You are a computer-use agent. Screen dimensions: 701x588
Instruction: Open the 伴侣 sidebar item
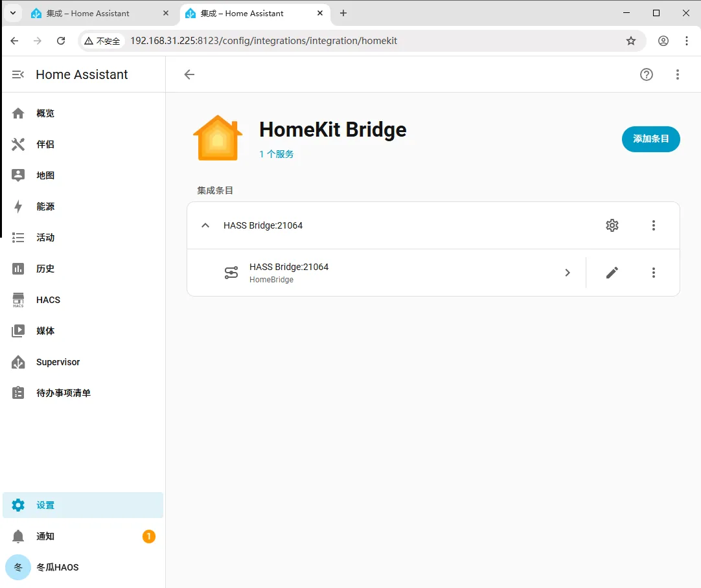click(83, 144)
